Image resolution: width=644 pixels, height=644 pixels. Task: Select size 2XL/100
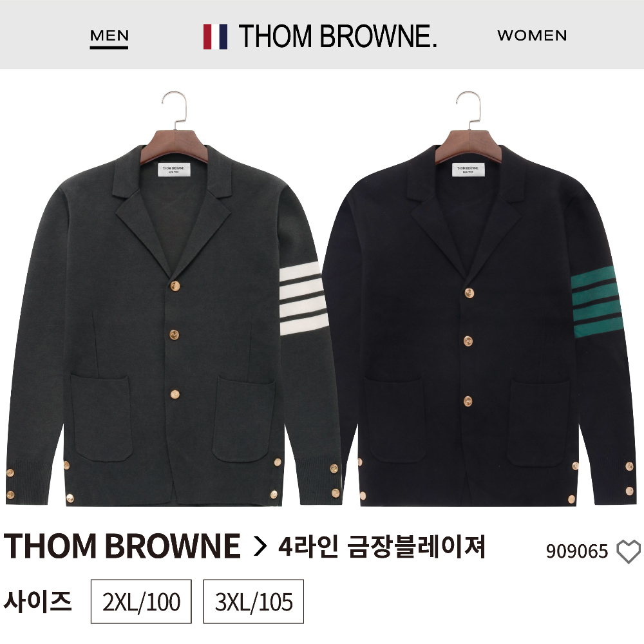(x=141, y=601)
